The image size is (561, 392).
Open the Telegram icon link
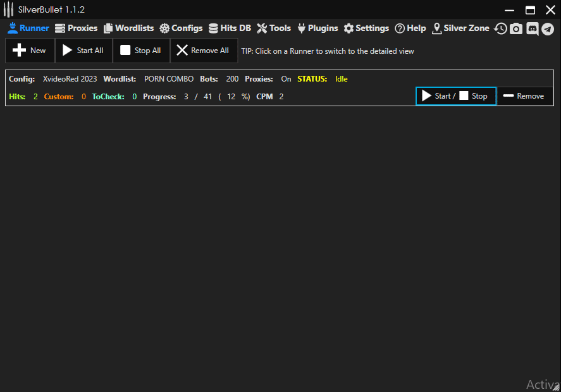click(548, 28)
